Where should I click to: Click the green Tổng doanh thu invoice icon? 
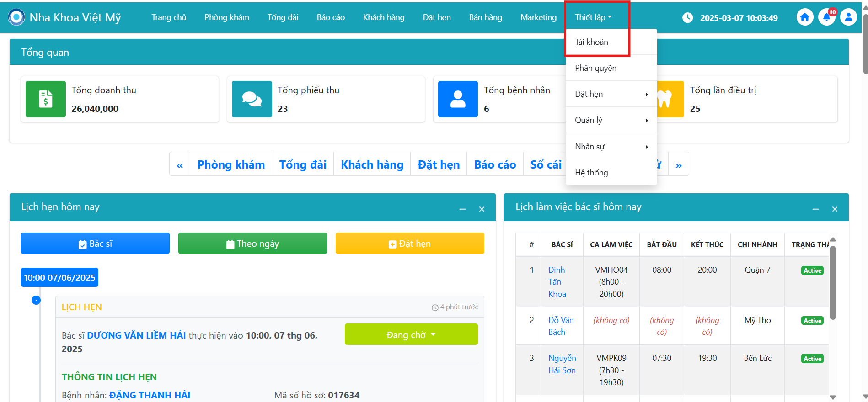46,99
